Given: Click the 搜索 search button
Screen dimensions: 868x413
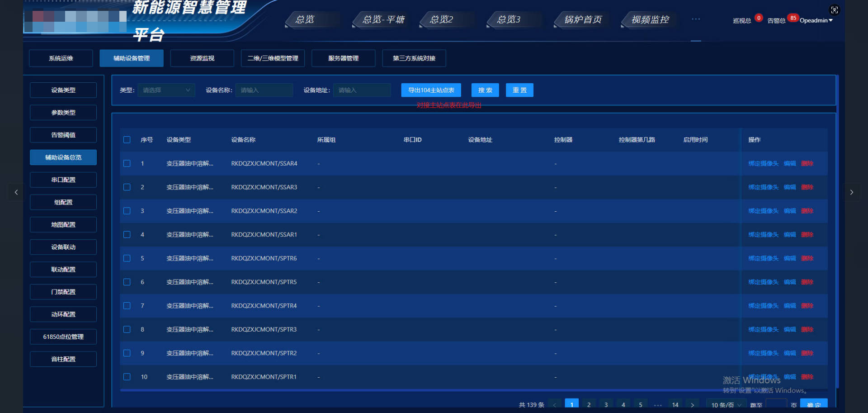Looking at the screenshot, I should 485,90.
